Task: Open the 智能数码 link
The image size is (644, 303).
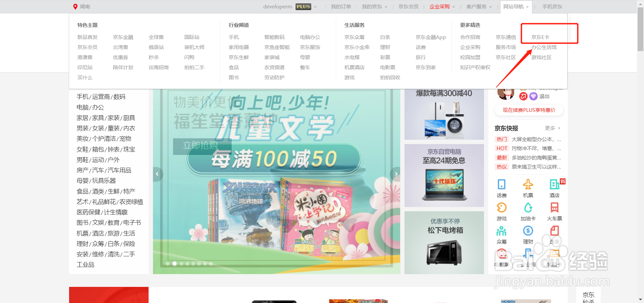Action: 274,37
